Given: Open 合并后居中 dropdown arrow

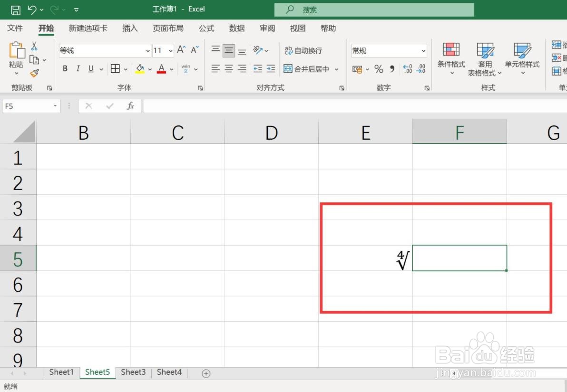Looking at the screenshot, I should click(336, 69).
